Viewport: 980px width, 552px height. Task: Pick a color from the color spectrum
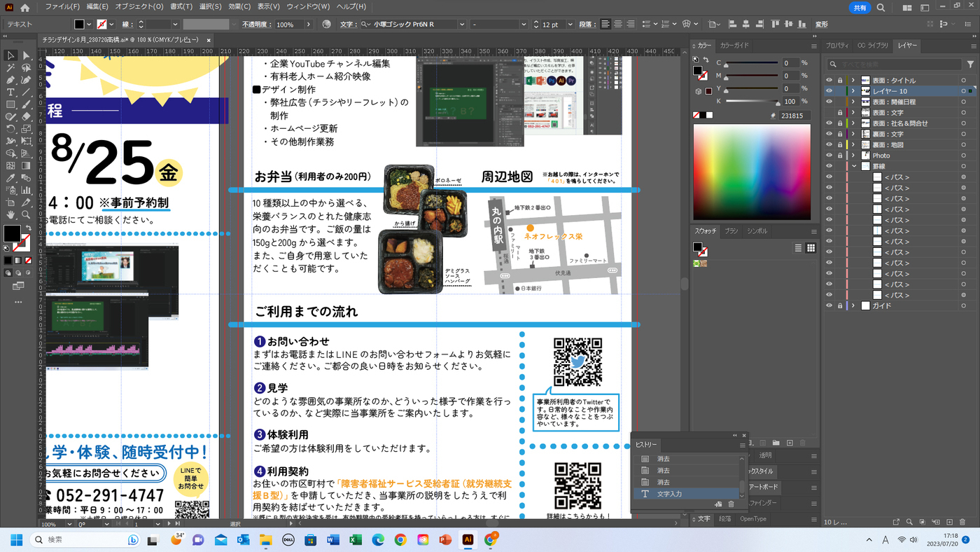point(751,173)
